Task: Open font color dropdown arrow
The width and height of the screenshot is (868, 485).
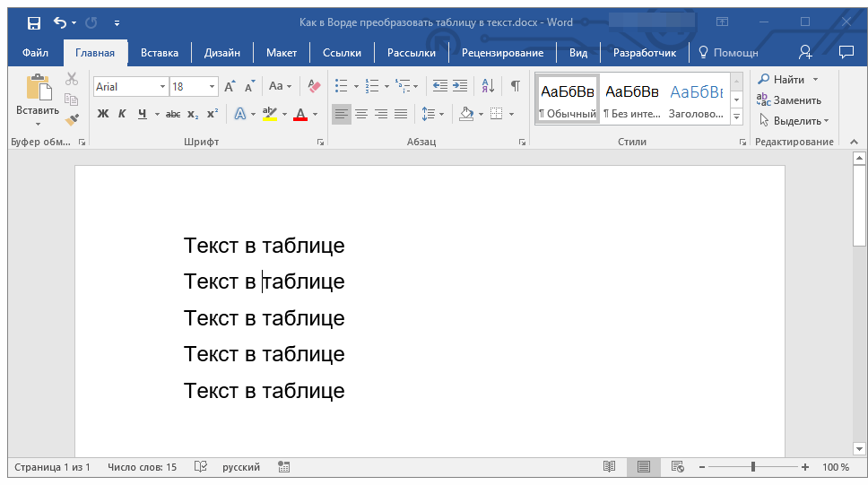Action: (x=316, y=115)
